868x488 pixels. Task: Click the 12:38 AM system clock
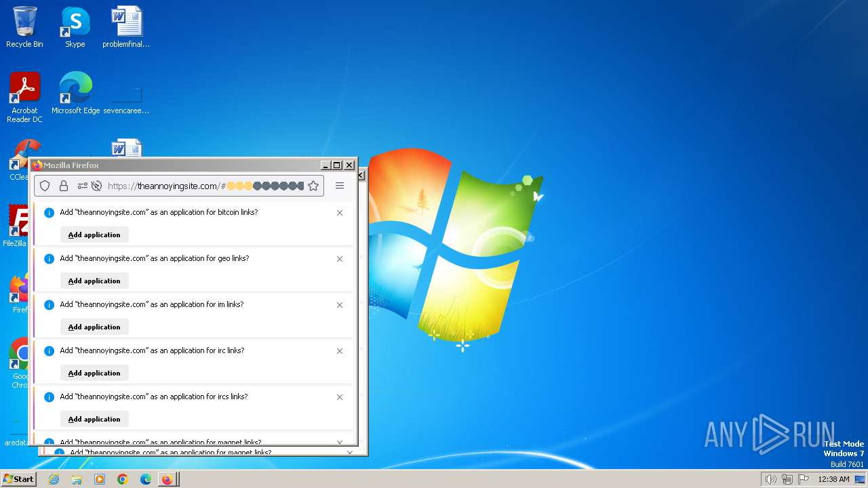(833, 479)
